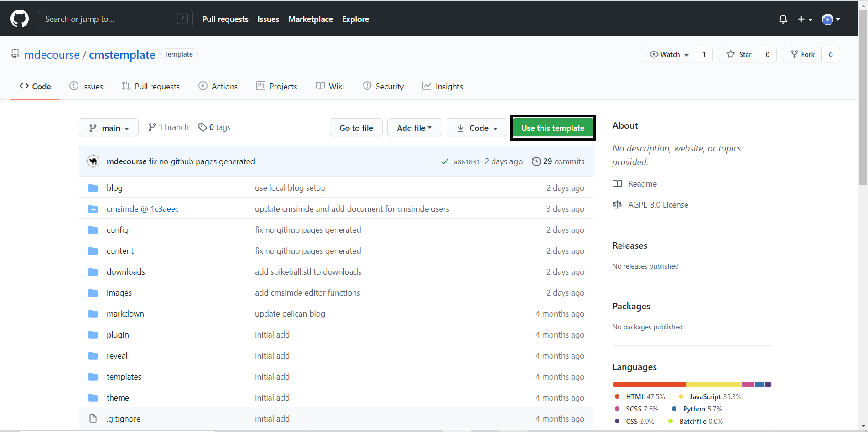Screen dimensions: 868x432
Task: Open the cmstemplate repository link
Action: point(122,55)
